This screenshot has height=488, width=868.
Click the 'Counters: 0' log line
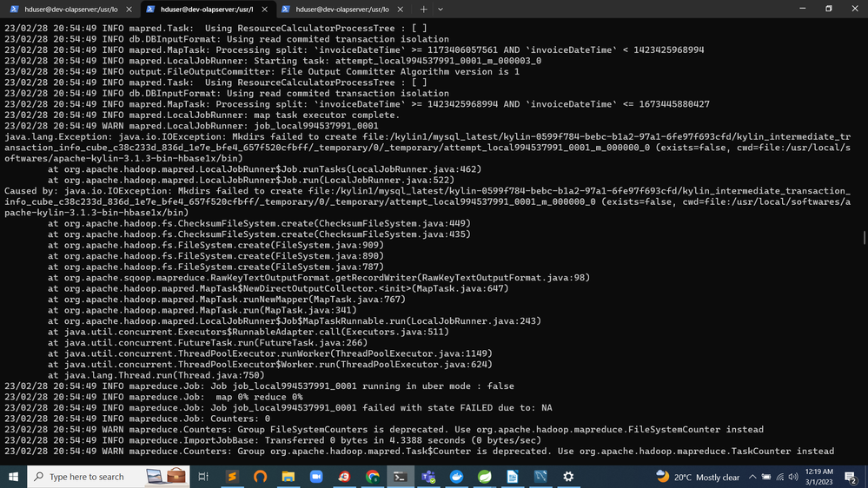(x=137, y=419)
